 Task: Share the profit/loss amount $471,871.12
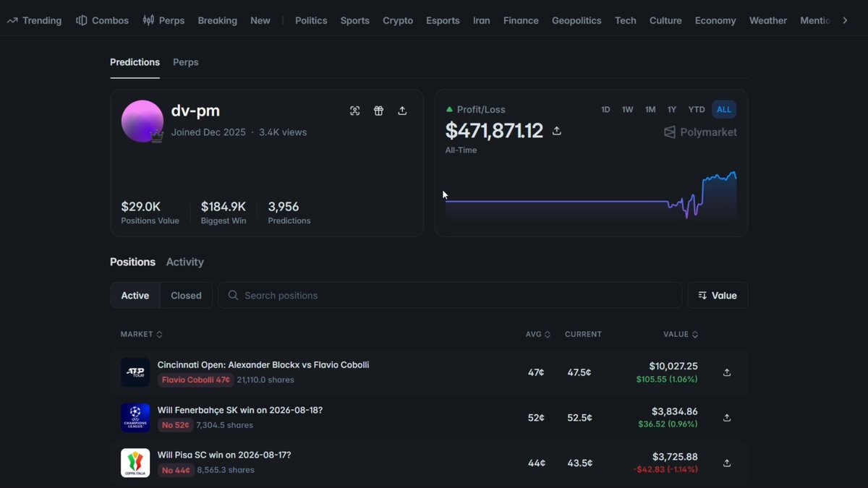[x=557, y=131]
